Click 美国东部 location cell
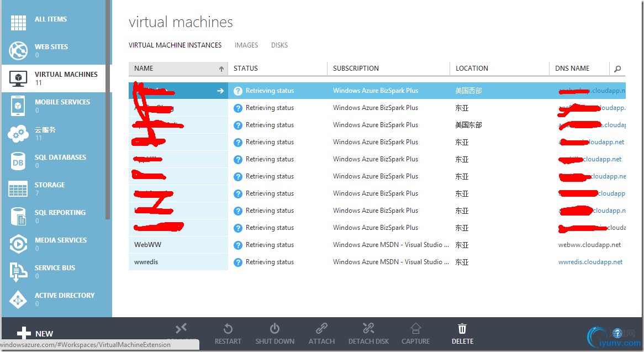The height and width of the screenshot is (352, 644). click(468, 125)
